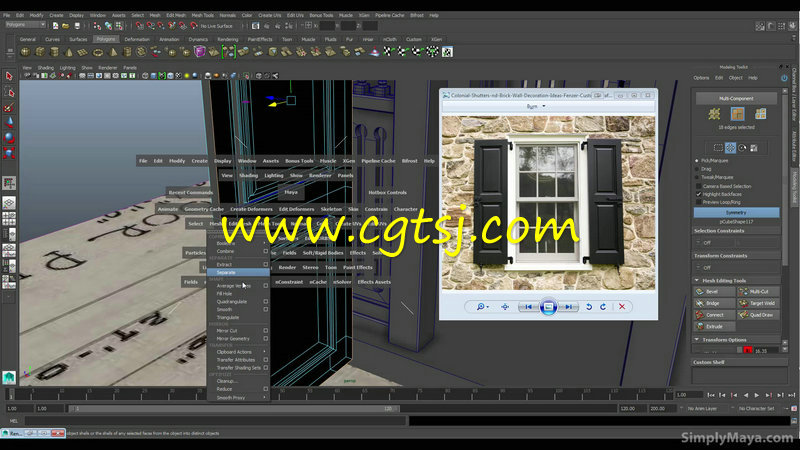The width and height of the screenshot is (800, 450).
Task: Click the save scene icon on status line
Action: (x=77, y=26)
